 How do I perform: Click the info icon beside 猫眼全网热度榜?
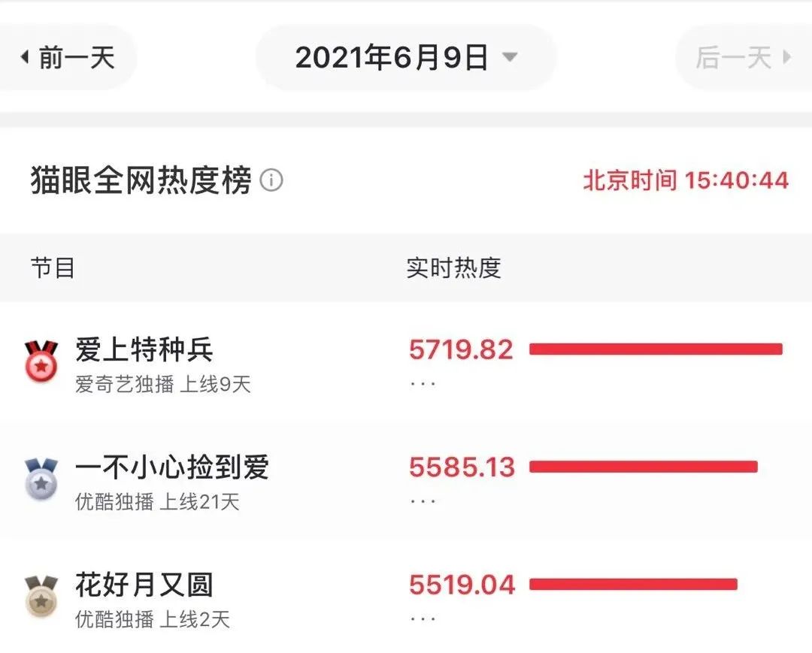click(271, 180)
